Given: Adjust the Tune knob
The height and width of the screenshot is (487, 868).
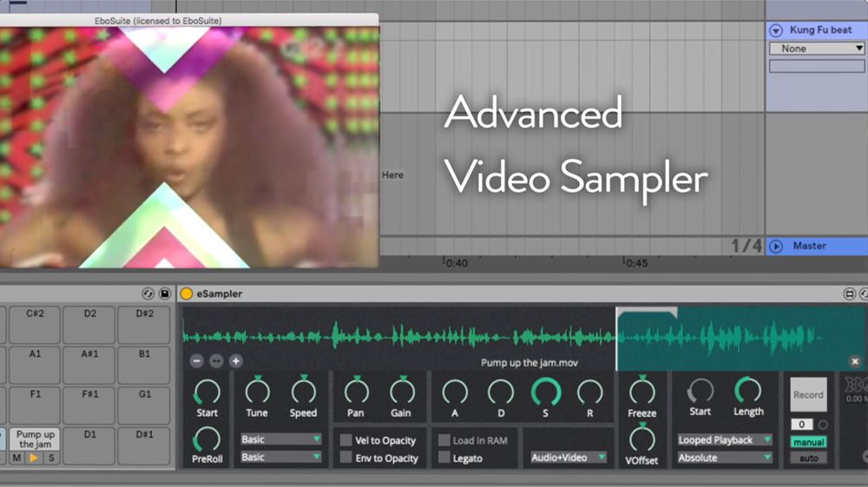Looking at the screenshot, I should [257, 391].
